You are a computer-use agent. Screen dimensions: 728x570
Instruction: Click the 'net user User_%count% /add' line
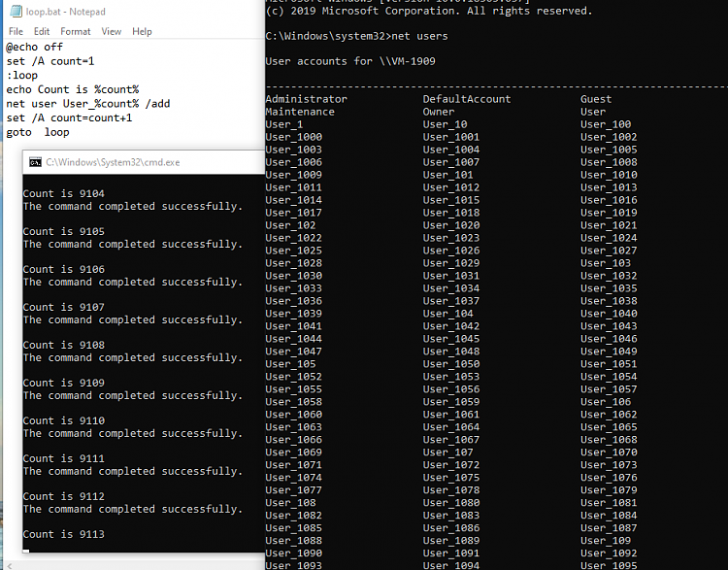pyautogui.click(x=88, y=104)
